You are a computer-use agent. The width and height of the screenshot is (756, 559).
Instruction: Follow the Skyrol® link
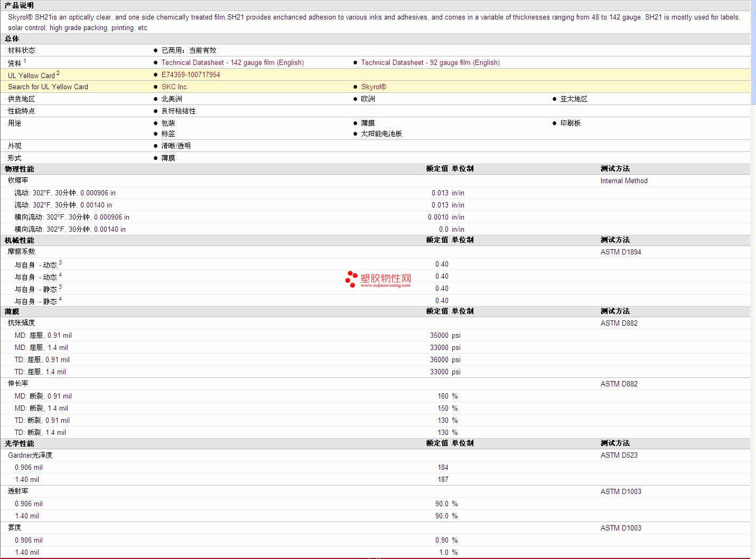[374, 87]
